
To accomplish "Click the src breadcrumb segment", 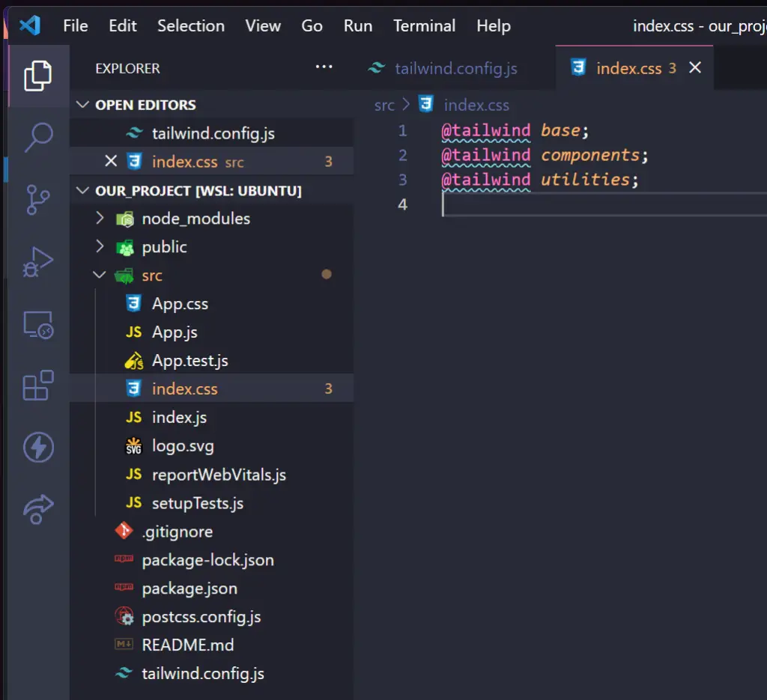I will point(384,105).
